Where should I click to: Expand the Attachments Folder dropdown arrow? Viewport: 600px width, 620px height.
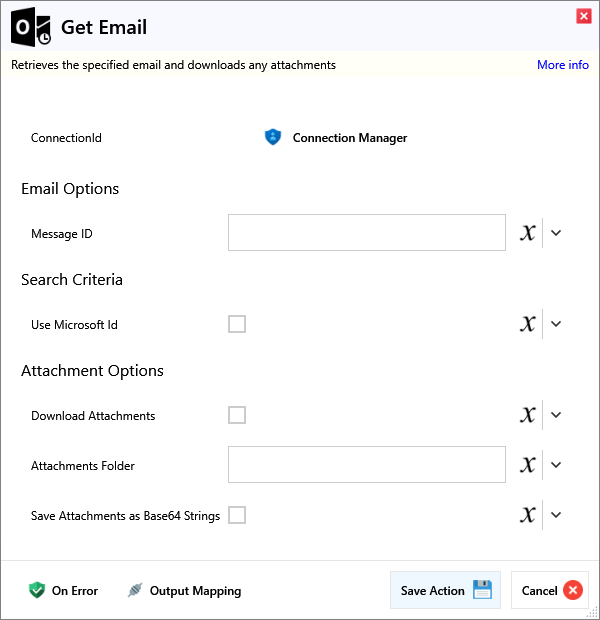point(557,465)
